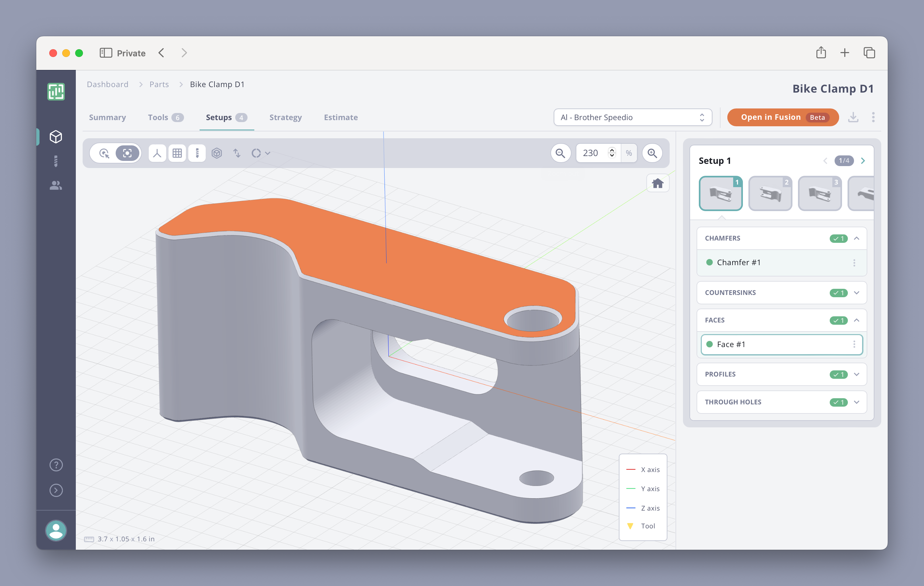This screenshot has width=924, height=586.
Task: Open the 3D parts cube sidebar icon
Action: (56, 137)
